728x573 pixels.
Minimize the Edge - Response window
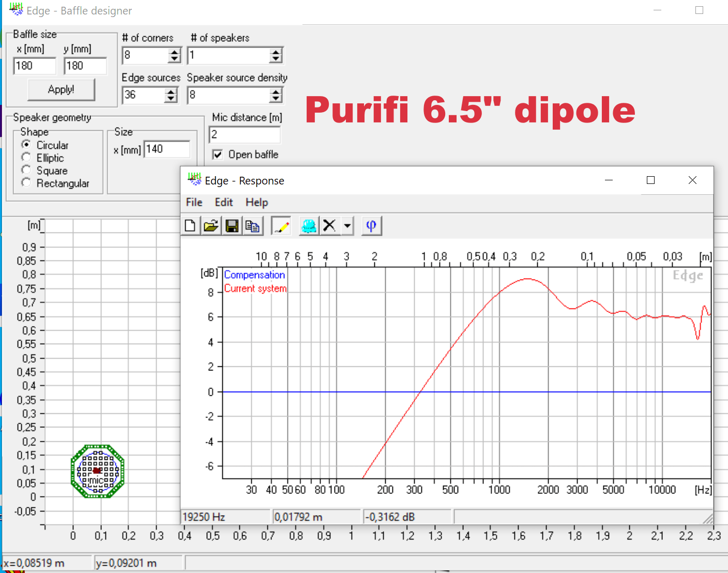609,180
